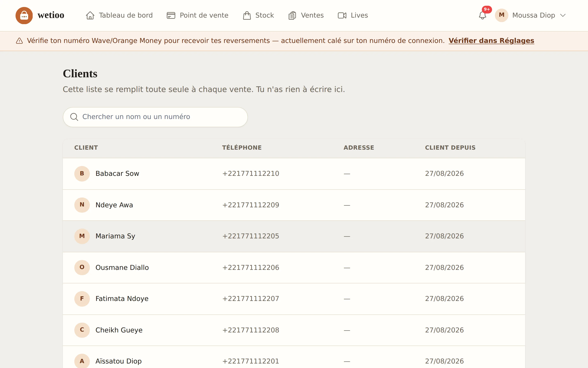588x368 pixels.
Task: Click the red 9+ notification badge
Action: point(487,9)
